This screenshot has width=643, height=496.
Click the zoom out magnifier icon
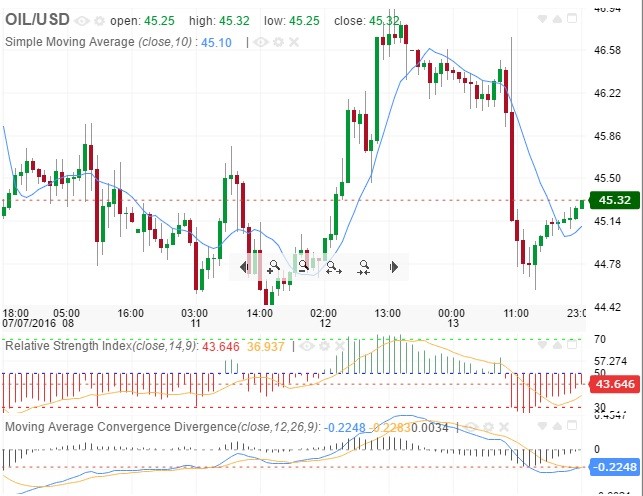(303, 267)
